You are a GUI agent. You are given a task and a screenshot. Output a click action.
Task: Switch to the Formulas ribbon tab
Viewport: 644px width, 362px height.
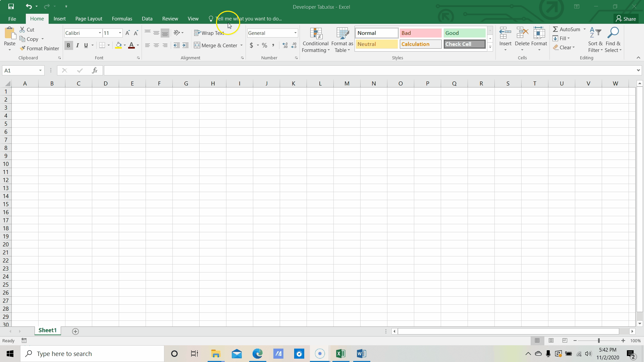point(121,18)
